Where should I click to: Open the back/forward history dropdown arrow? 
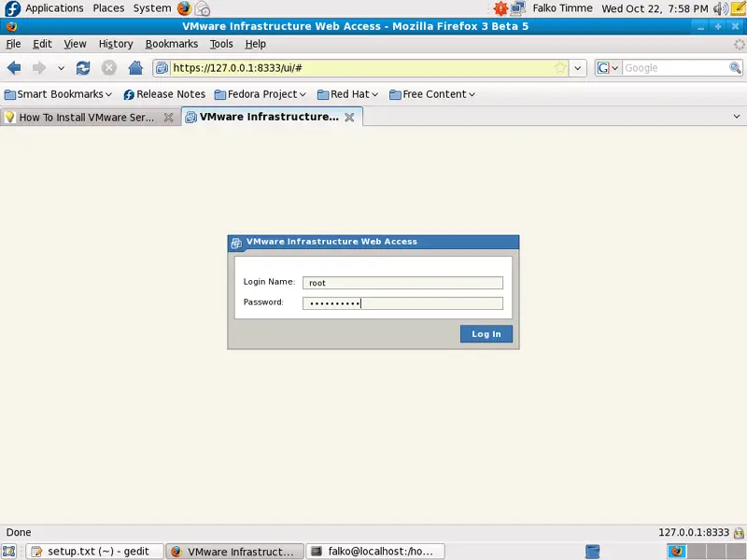pos(61,68)
